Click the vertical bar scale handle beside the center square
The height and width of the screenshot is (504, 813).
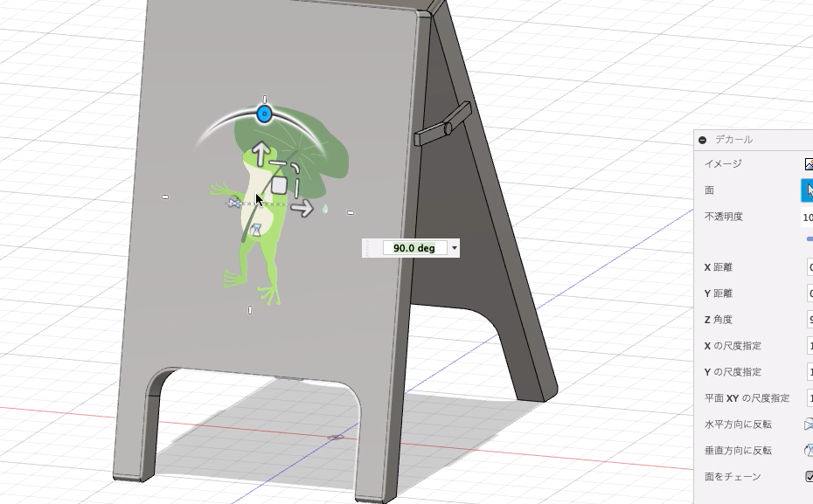pos(297,189)
